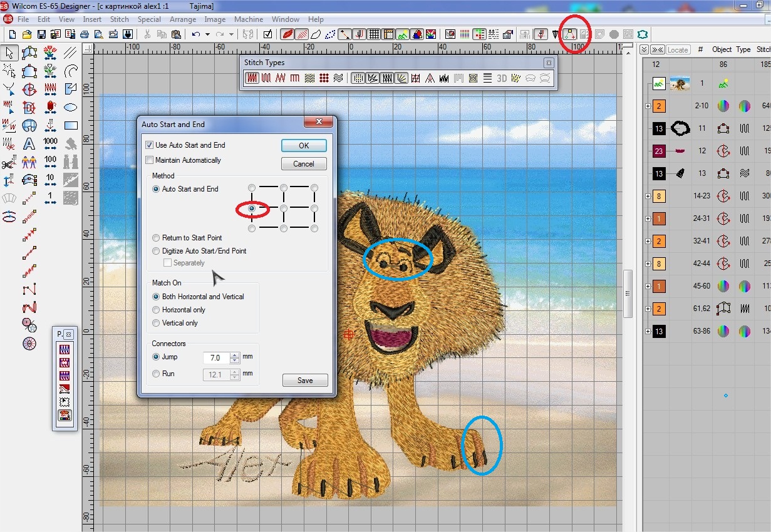Click the New design icon in toolbar
771x532 pixels.
click(13, 34)
